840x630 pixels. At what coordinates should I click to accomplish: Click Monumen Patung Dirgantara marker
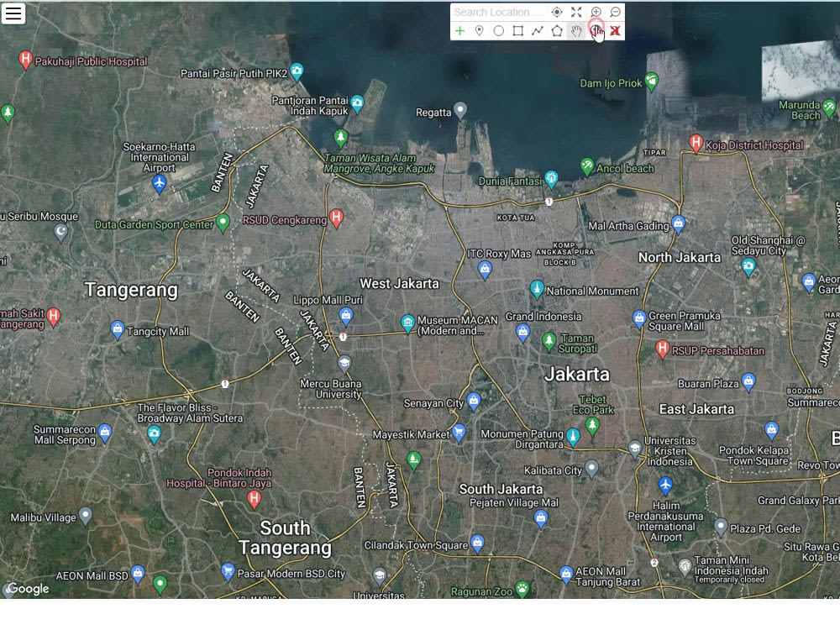tap(573, 437)
